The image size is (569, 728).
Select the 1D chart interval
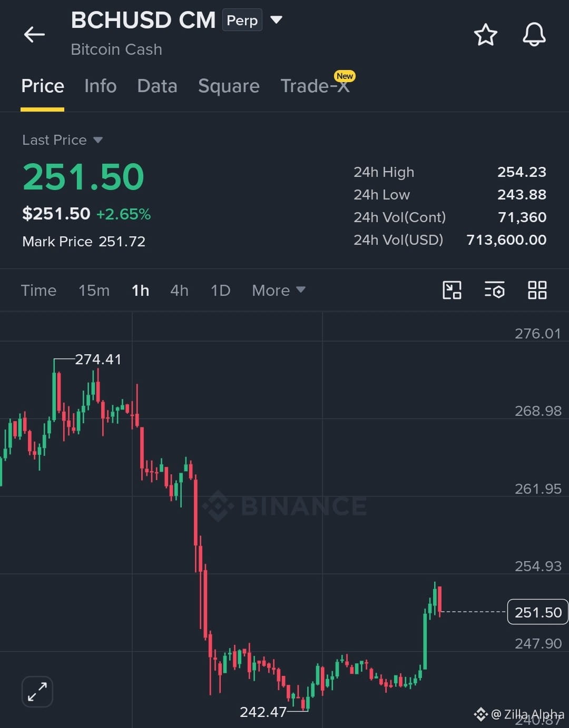pos(220,291)
